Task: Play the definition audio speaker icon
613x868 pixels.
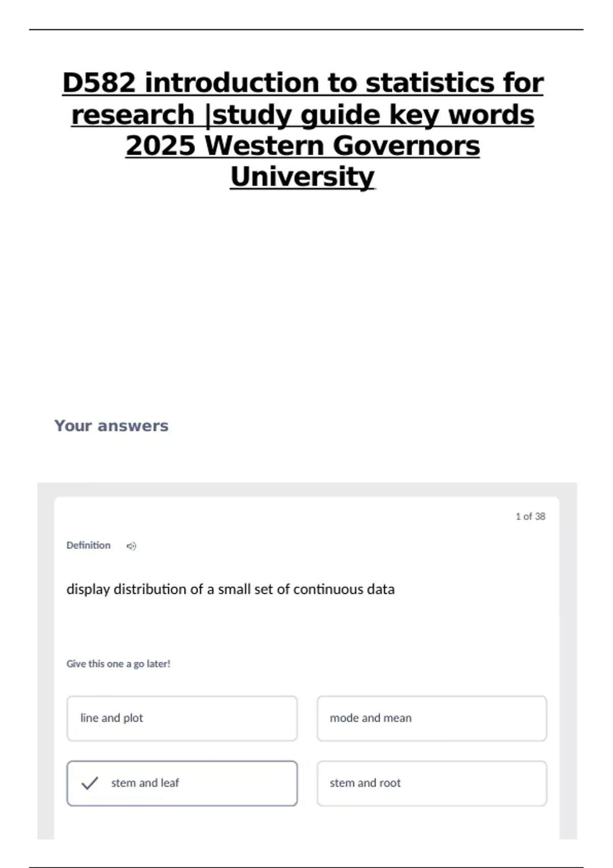Action: 131,546
